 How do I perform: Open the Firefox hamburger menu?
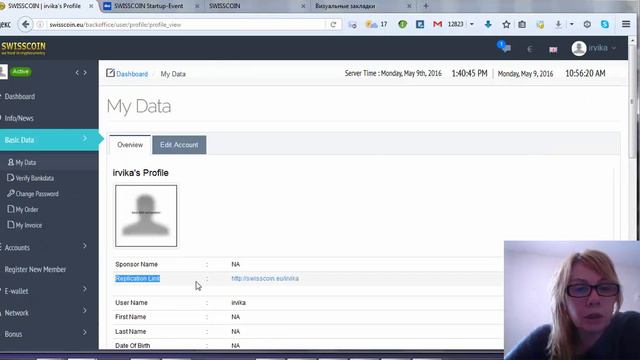coord(626,24)
